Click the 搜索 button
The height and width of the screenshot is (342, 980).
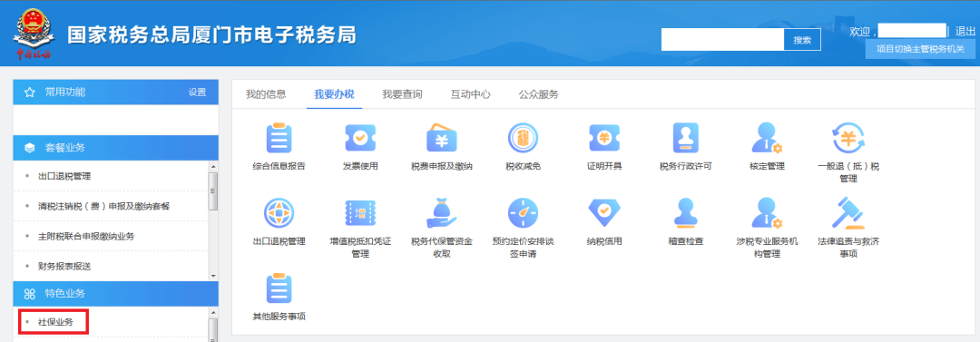pyautogui.click(x=802, y=40)
